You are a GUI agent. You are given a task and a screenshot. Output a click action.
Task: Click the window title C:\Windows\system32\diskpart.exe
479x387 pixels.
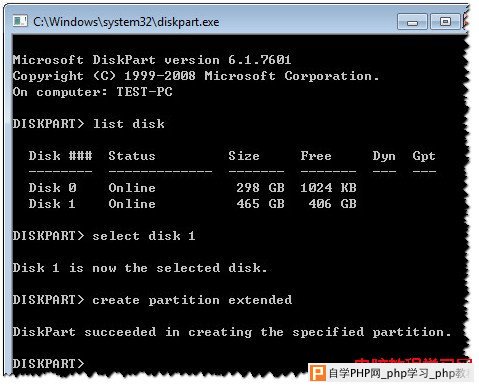click(126, 22)
